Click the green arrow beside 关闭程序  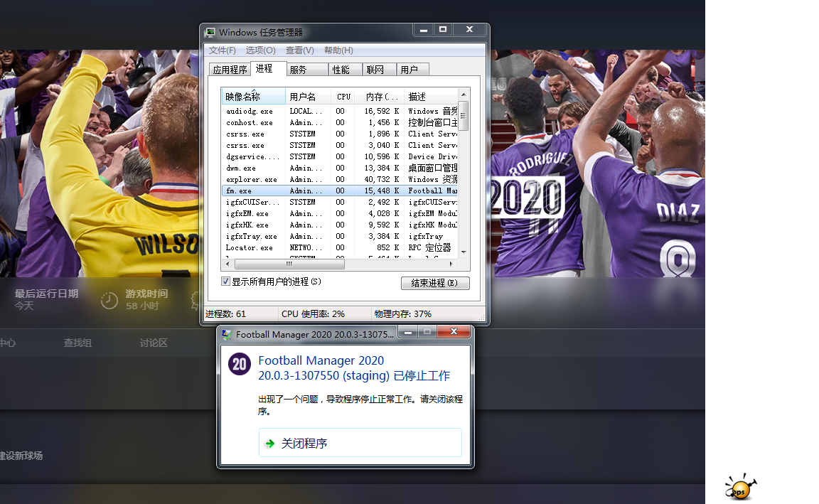pyautogui.click(x=269, y=444)
